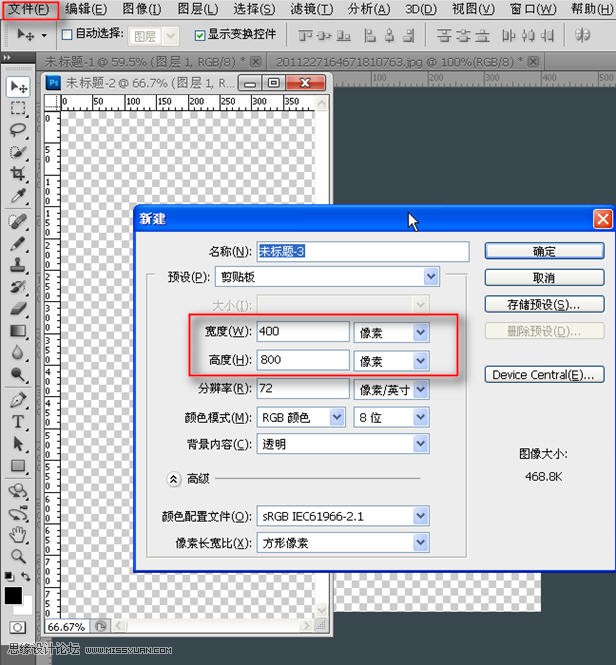Select the Move tool in the toolbox
The width and height of the screenshot is (616, 665).
point(18,87)
